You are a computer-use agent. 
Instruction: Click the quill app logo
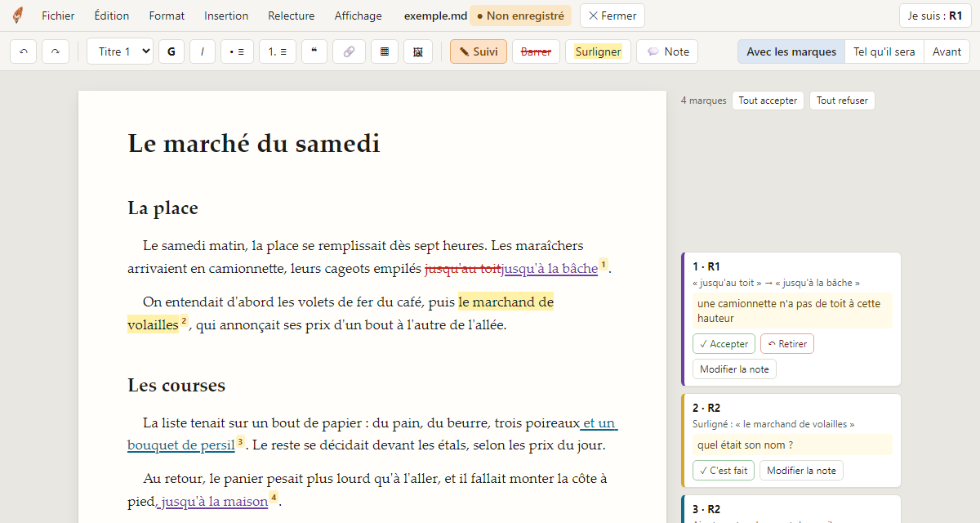click(18, 16)
